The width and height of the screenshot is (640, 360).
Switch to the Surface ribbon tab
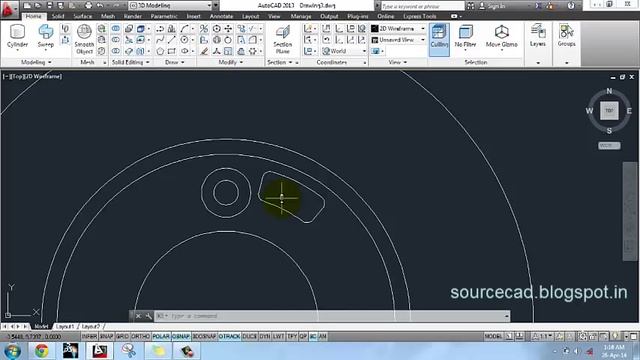pos(82,16)
